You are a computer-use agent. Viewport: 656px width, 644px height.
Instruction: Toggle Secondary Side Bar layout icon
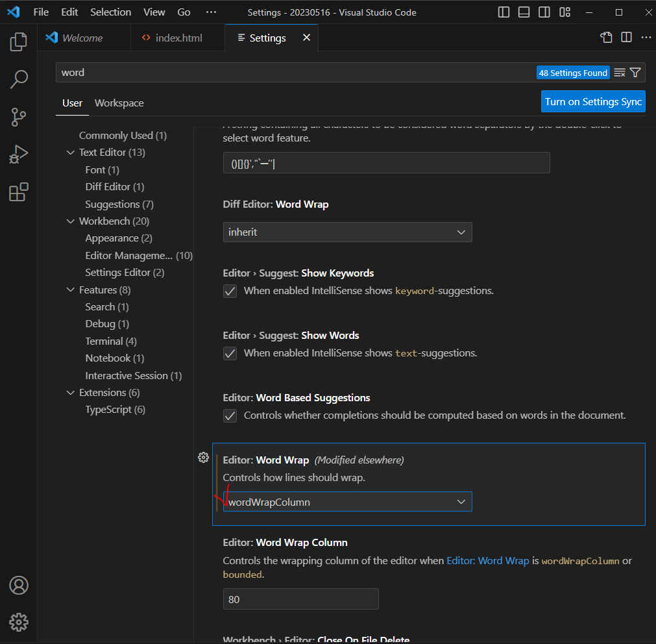[x=544, y=12]
